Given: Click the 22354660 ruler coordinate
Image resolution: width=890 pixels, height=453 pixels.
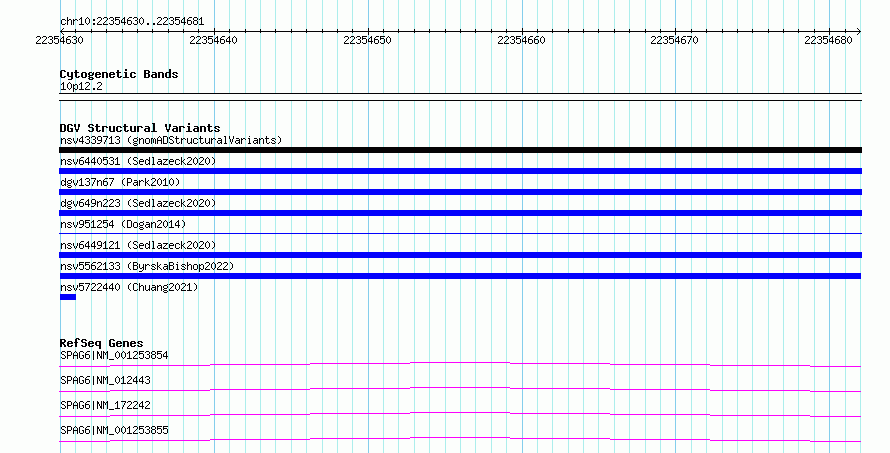Looking at the screenshot, I should pos(521,40).
